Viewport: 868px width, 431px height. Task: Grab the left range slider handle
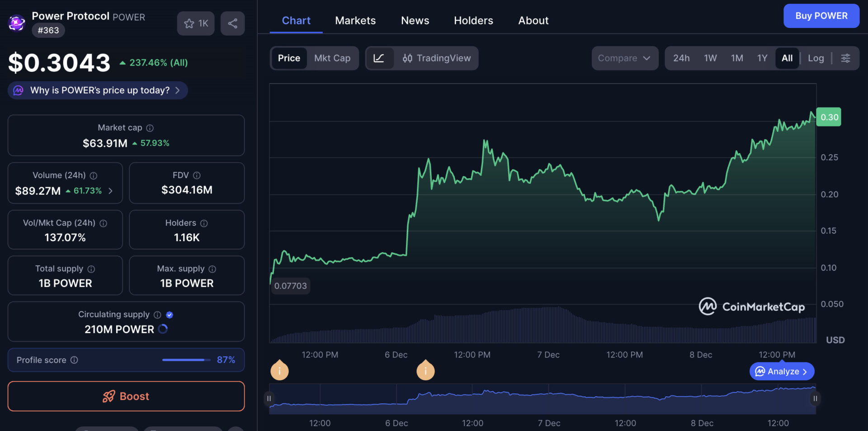pos(269,398)
